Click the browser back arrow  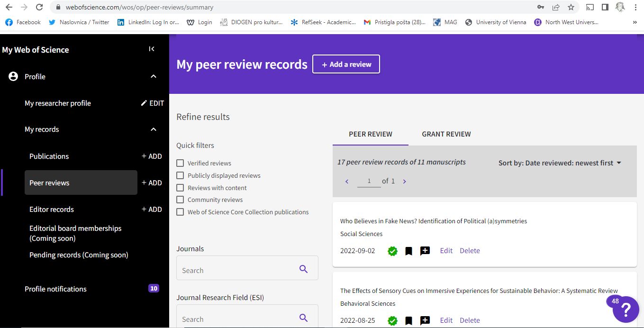tap(9, 7)
